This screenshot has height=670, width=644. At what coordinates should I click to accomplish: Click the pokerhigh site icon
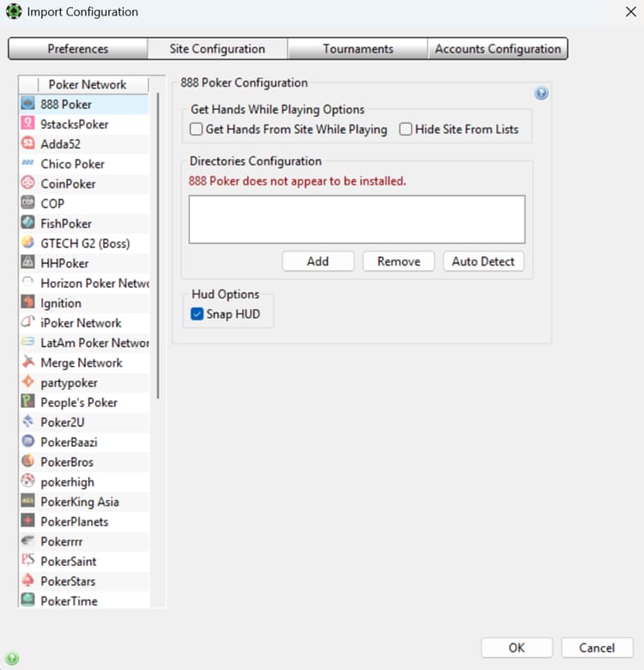[x=27, y=481]
